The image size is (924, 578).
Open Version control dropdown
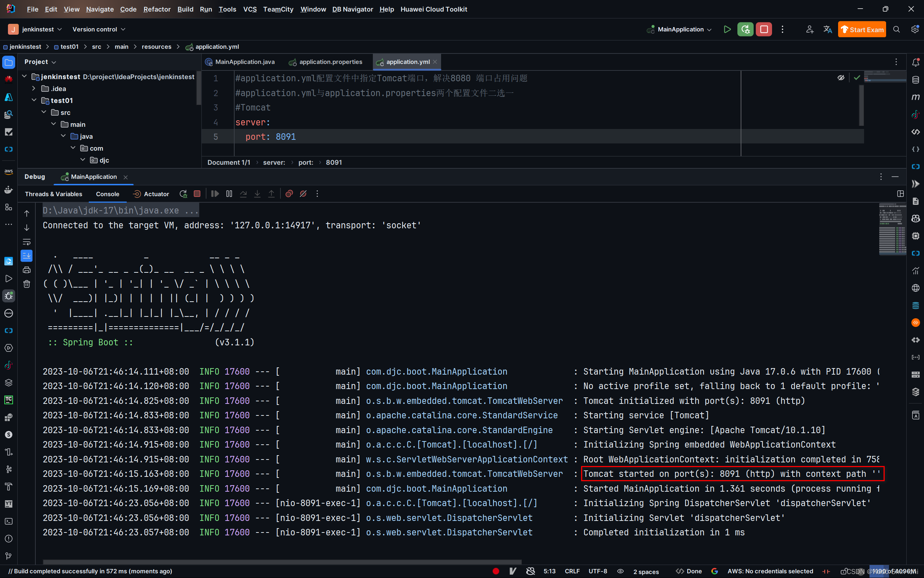[99, 29]
